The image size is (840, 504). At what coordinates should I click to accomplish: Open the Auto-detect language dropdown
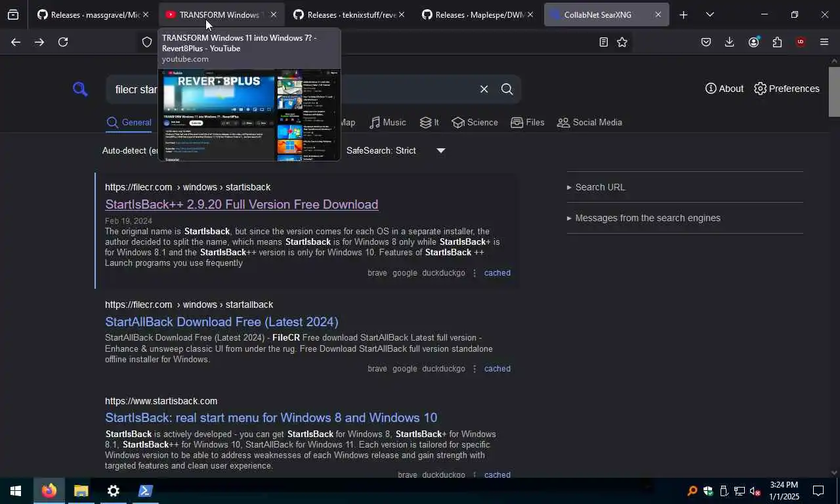tap(130, 150)
